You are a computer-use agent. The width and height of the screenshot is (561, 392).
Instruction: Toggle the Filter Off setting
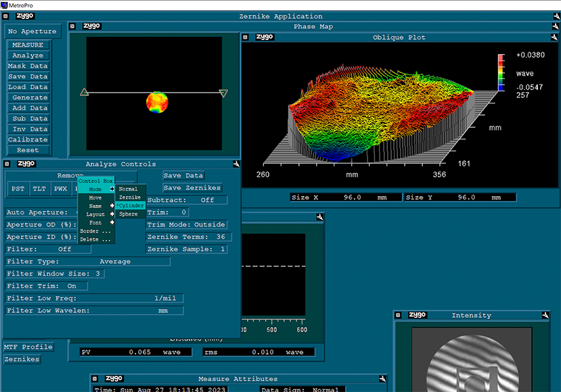47,249
